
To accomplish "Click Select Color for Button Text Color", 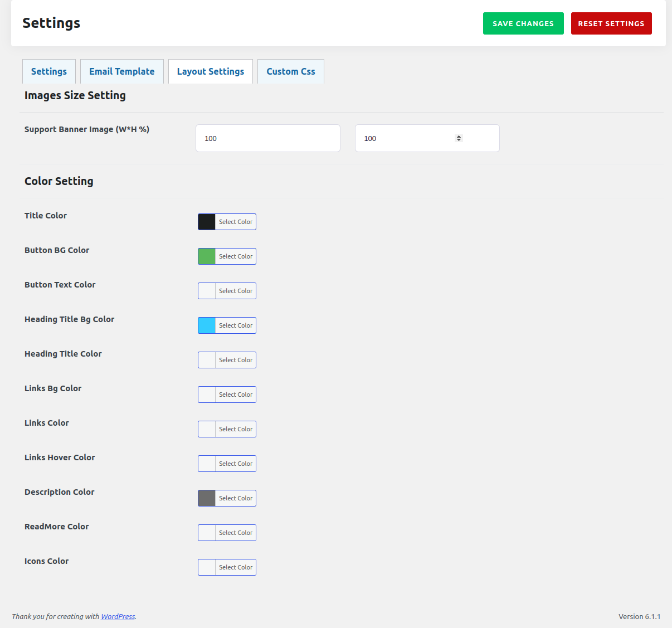I will tap(236, 291).
